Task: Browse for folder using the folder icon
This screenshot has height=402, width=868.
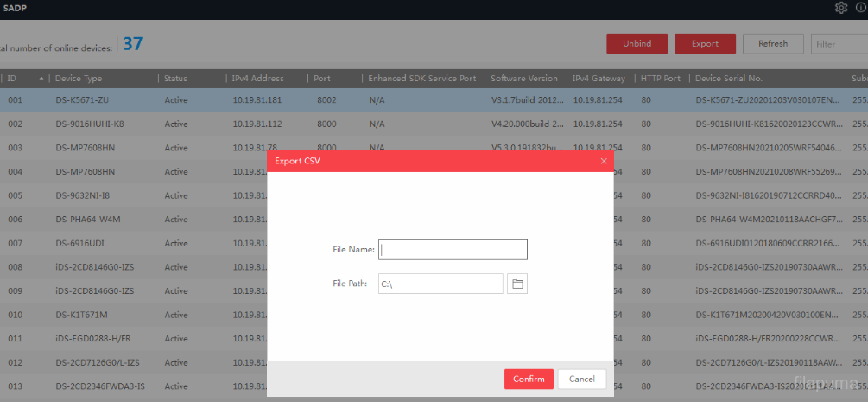Action: [x=517, y=284]
